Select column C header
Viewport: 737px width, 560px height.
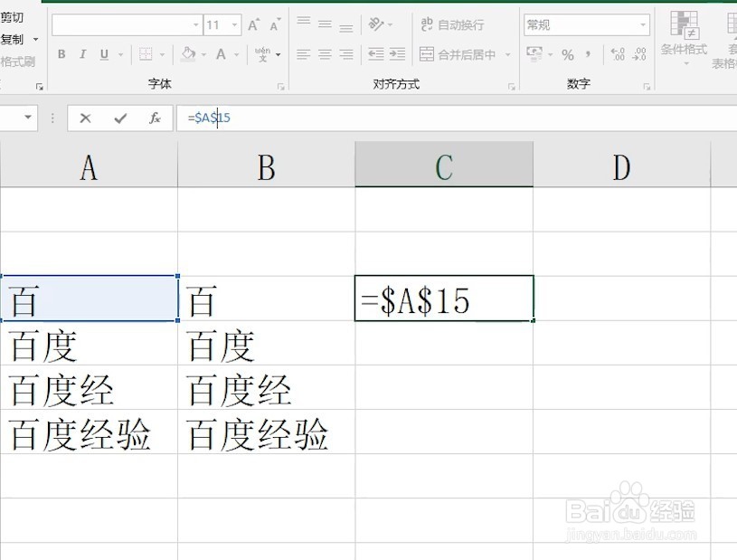coord(444,164)
